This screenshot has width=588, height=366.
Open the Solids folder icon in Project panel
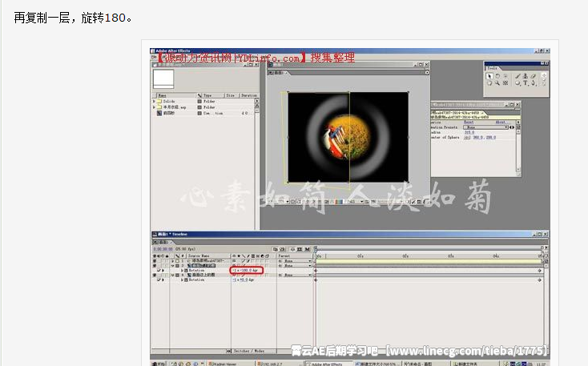point(159,101)
